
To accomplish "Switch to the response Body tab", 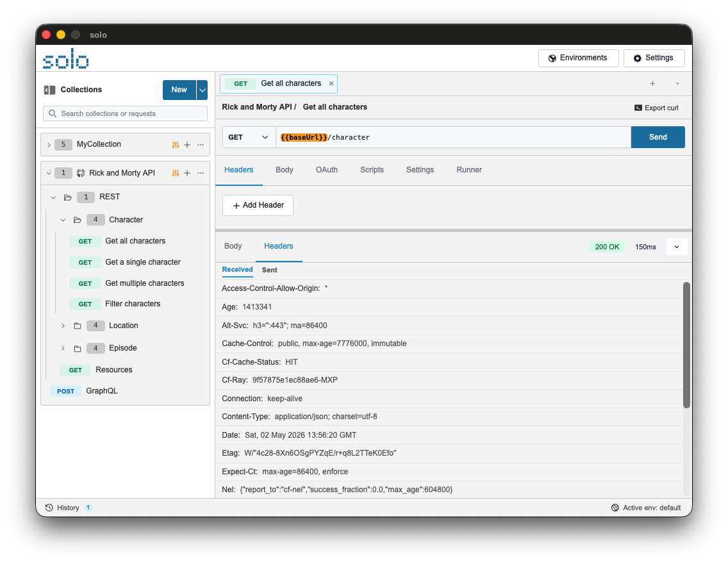I will (x=233, y=246).
